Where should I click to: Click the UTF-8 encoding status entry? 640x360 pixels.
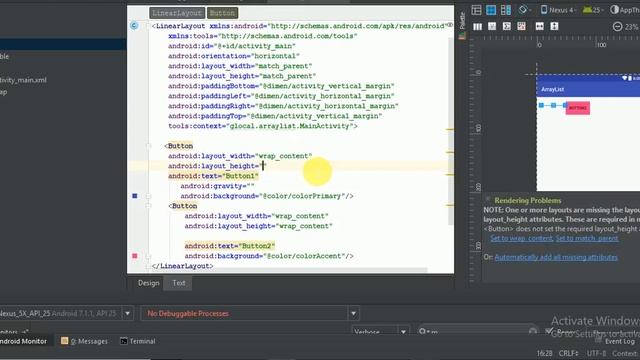596,353
